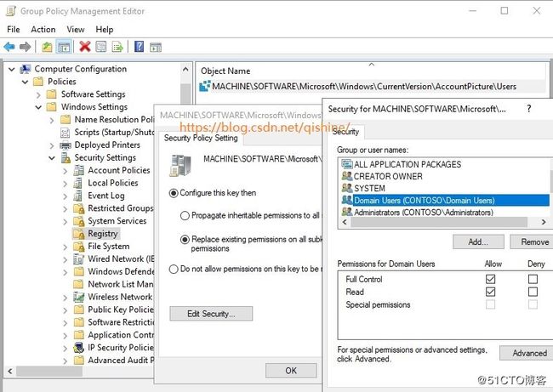Screen dimensions: 553x392
Task: Click the Export List toolbar icon
Action: click(117, 47)
